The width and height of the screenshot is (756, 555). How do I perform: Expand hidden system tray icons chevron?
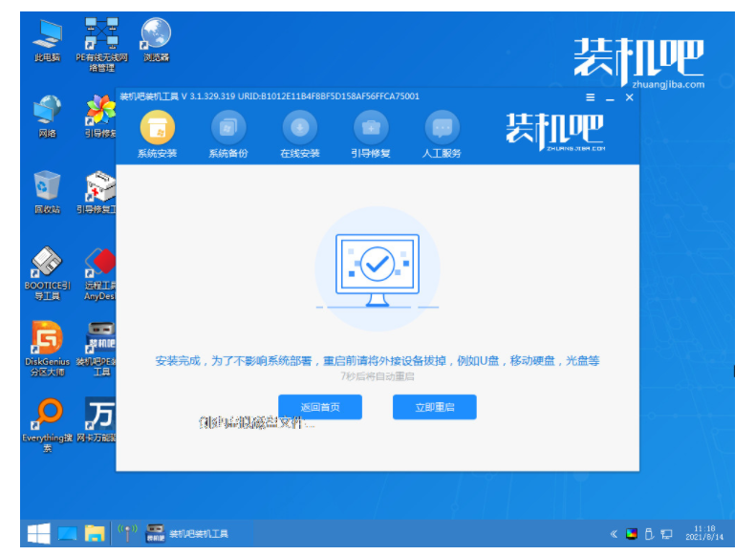tap(614, 533)
